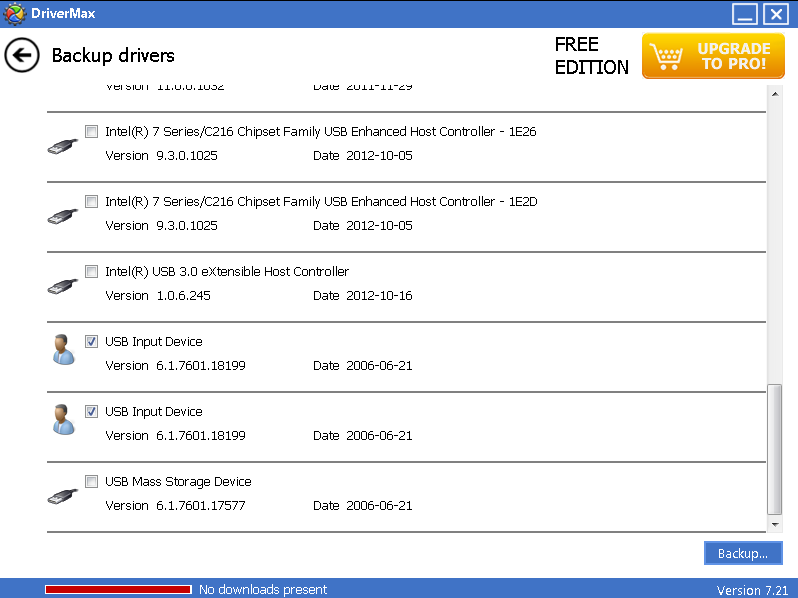Go back using the arrow icon
This screenshot has width=798, height=598.
click(x=22, y=55)
